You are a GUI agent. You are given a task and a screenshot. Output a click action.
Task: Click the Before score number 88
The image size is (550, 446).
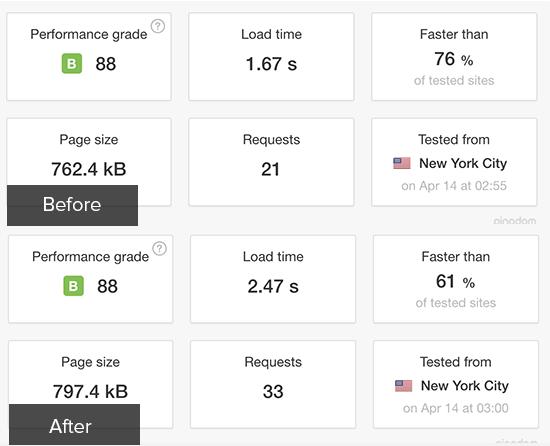tap(106, 64)
